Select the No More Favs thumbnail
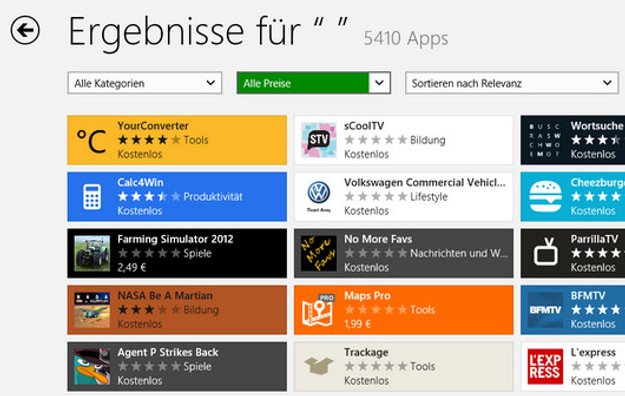 click(318, 253)
